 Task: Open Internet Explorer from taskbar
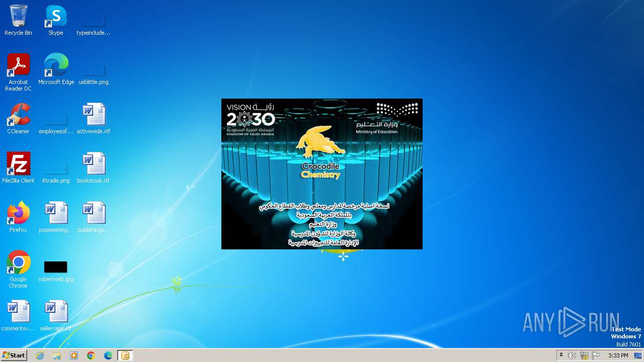[x=40, y=355]
